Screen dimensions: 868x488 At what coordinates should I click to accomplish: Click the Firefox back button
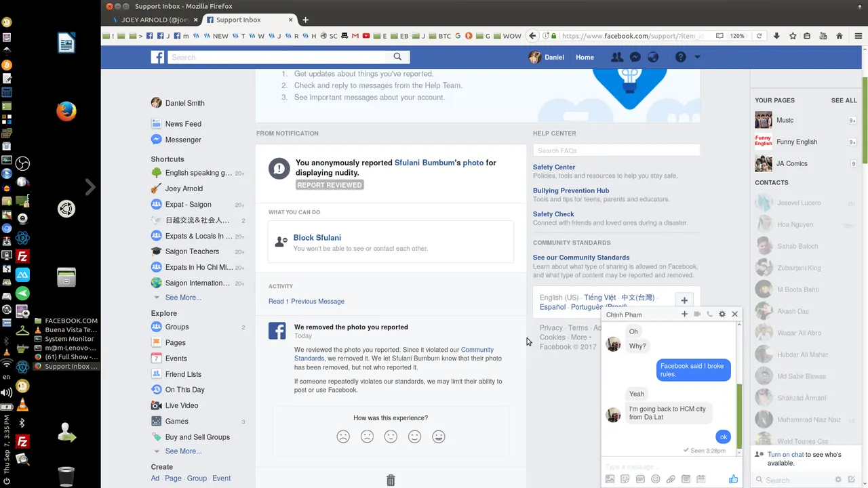tap(533, 36)
